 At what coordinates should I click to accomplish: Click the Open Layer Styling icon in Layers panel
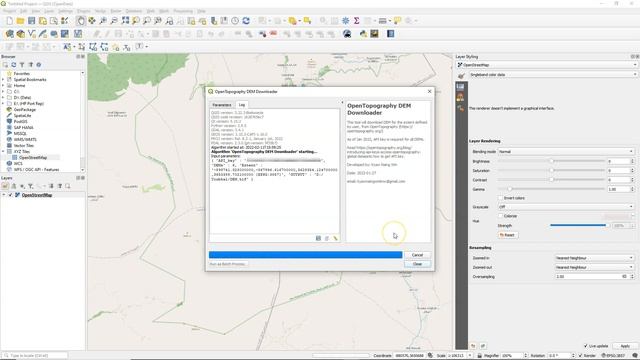(5, 186)
